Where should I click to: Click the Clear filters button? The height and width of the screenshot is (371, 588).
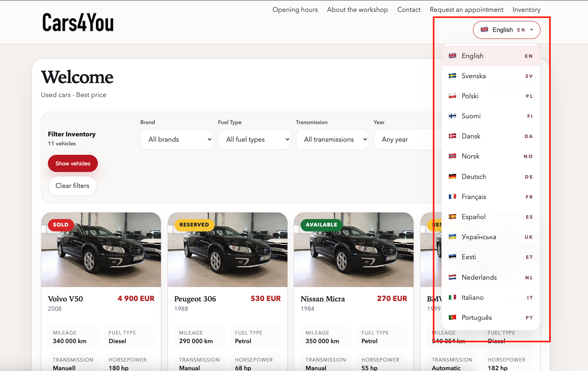pos(72,186)
